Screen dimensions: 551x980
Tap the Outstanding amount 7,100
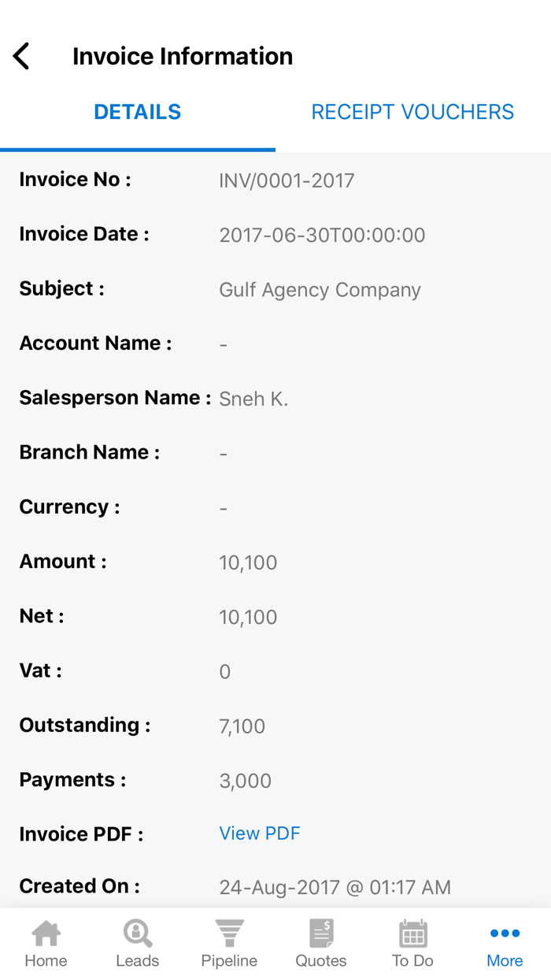(242, 726)
